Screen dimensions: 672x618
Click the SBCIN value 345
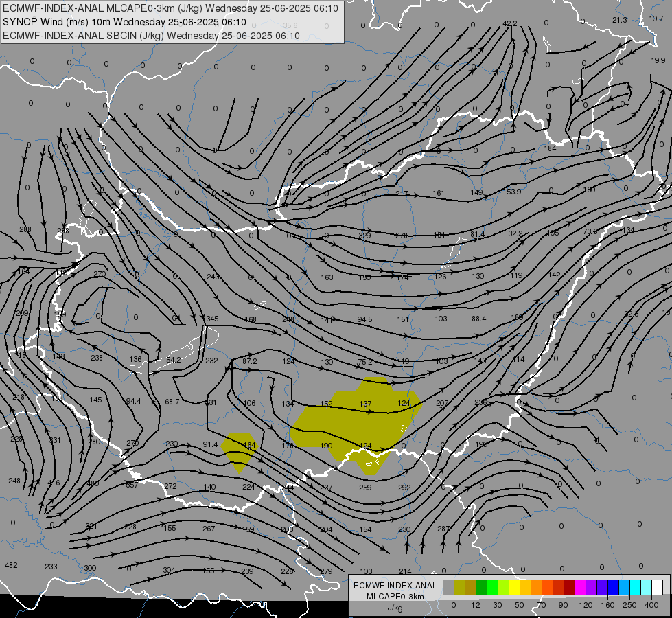[212, 319]
